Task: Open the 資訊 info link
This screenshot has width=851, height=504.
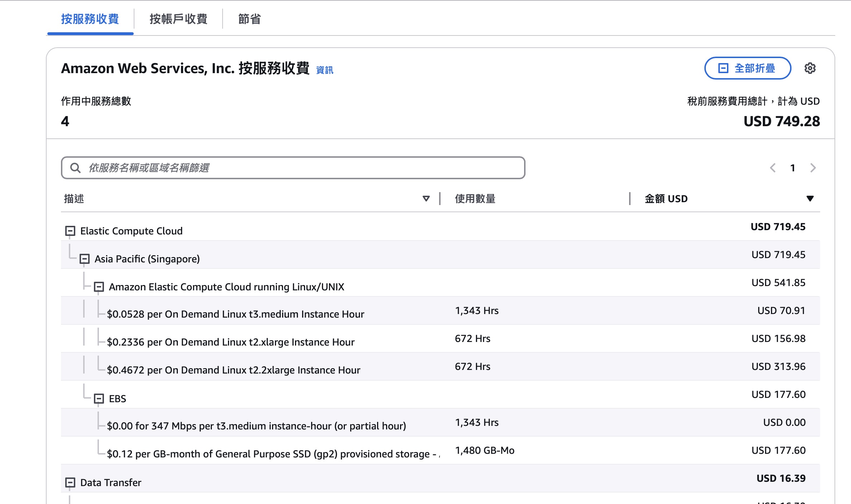Action: pos(325,70)
